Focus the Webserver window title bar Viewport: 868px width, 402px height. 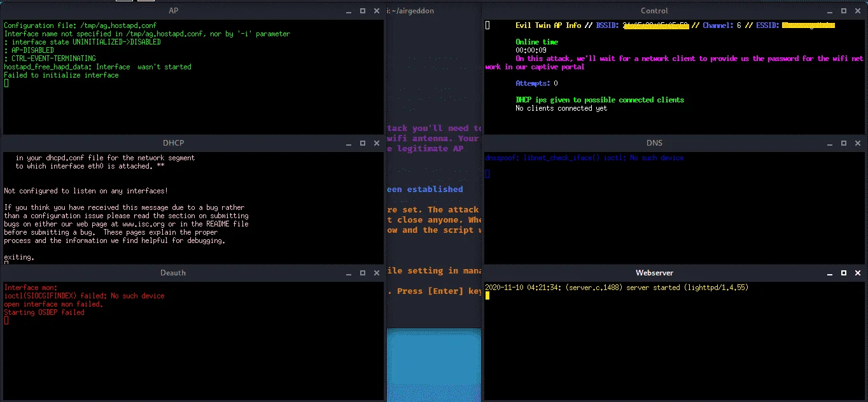point(654,273)
